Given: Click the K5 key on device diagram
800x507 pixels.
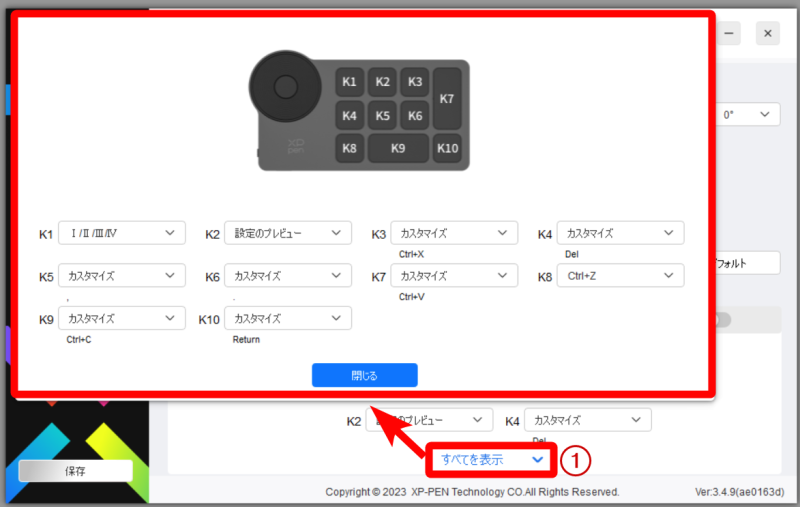Looking at the screenshot, I should (x=382, y=115).
